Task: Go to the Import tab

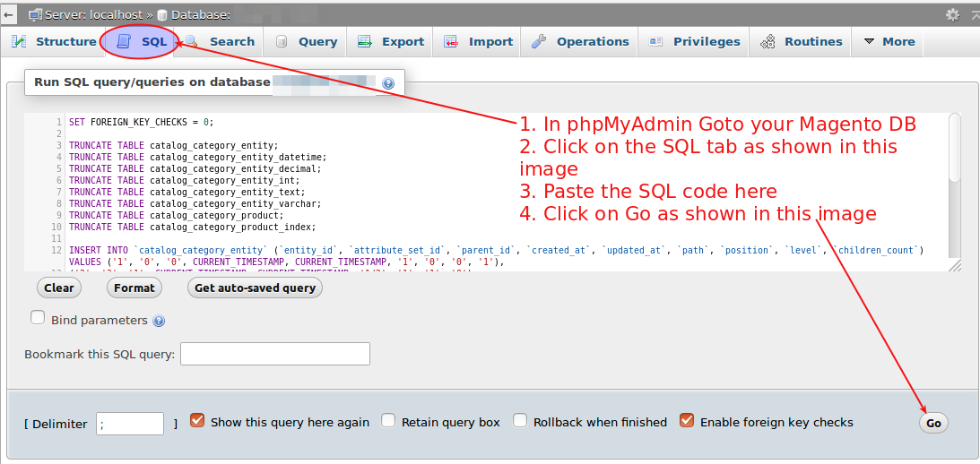Action: [x=478, y=42]
